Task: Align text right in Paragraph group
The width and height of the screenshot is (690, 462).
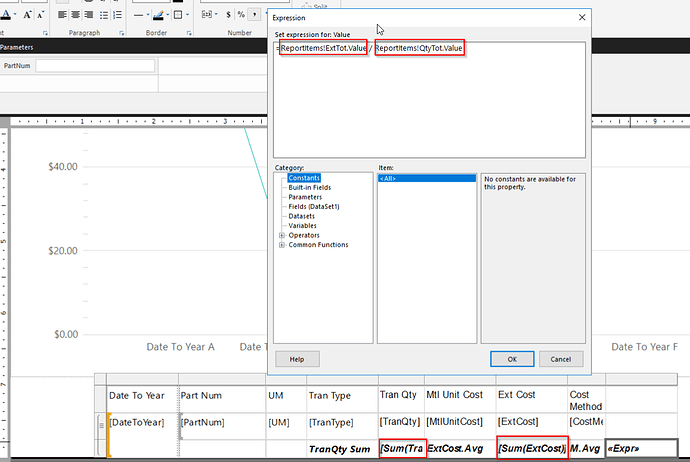Action: point(88,15)
